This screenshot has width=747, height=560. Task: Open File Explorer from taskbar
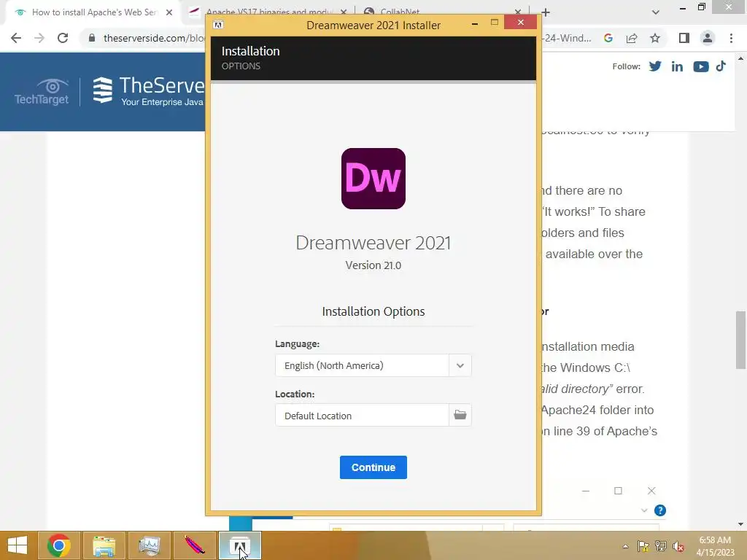point(104,545)
